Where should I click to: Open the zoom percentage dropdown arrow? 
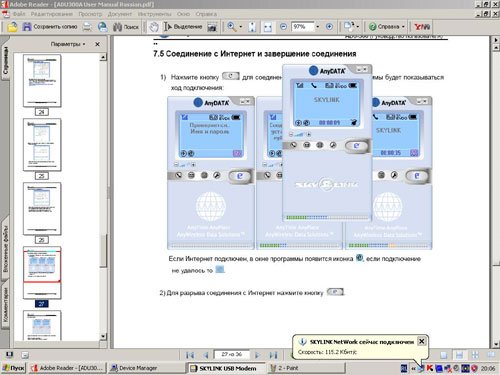point(318,27)
